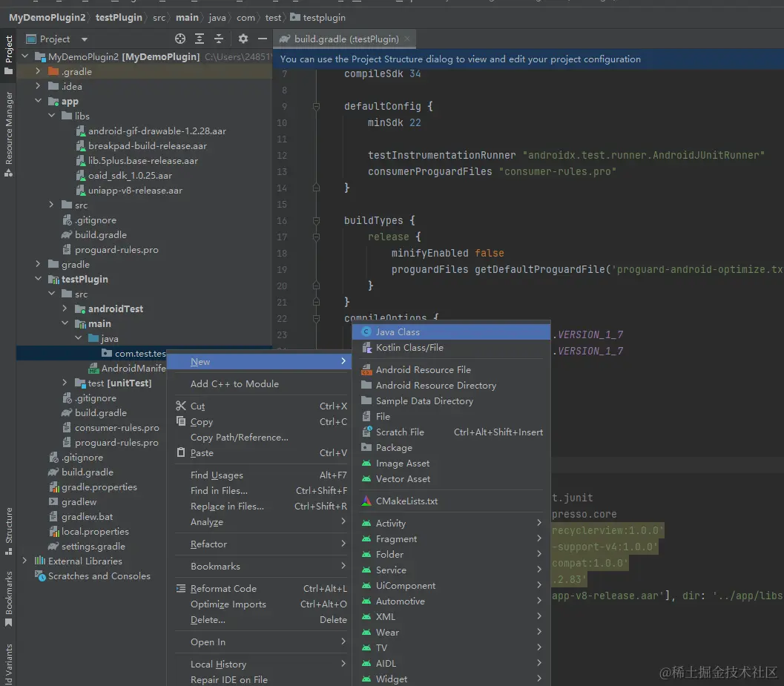Choose Vector Asset from the New submenu

point(403,479)
